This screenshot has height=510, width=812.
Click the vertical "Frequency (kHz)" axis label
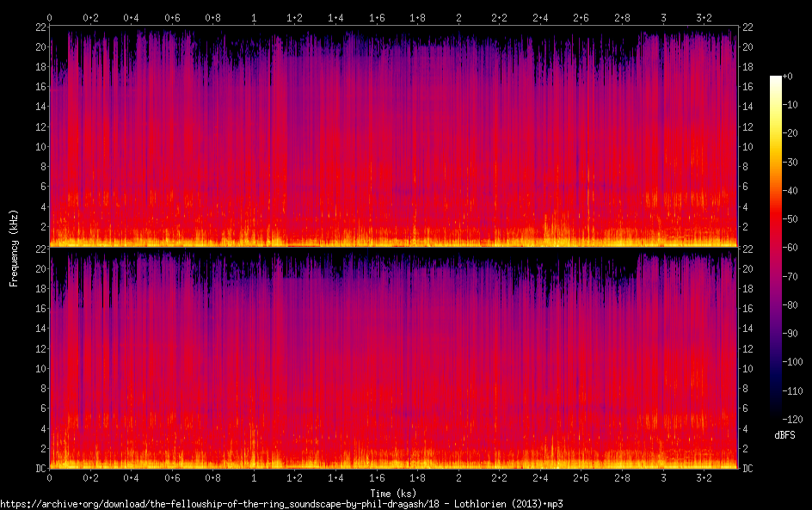click(x=14, y=247)
